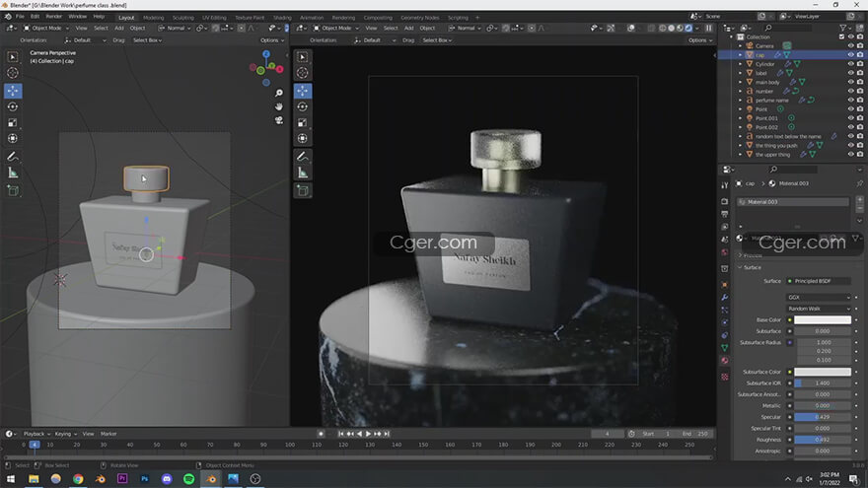Select the Move tool in right viewport toolbar
Viewport: 868px width, 488px height.
click(x=302, y=91)
